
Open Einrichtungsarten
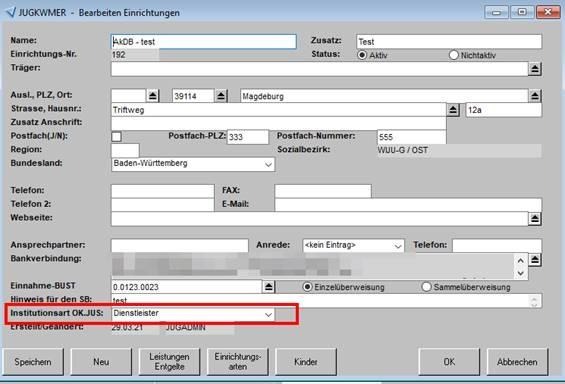point(238,362)
